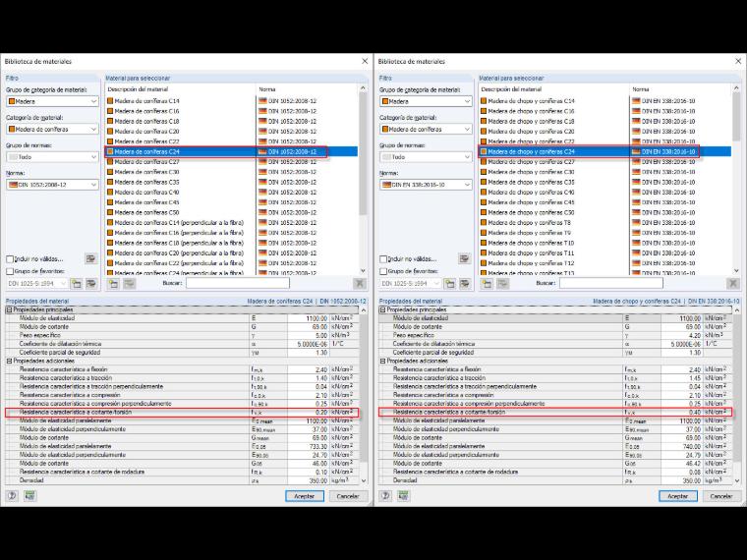Click 'Cancelar' in the right dialog
747x560 pixels.
pyautogui.click(x=722, y=496)
